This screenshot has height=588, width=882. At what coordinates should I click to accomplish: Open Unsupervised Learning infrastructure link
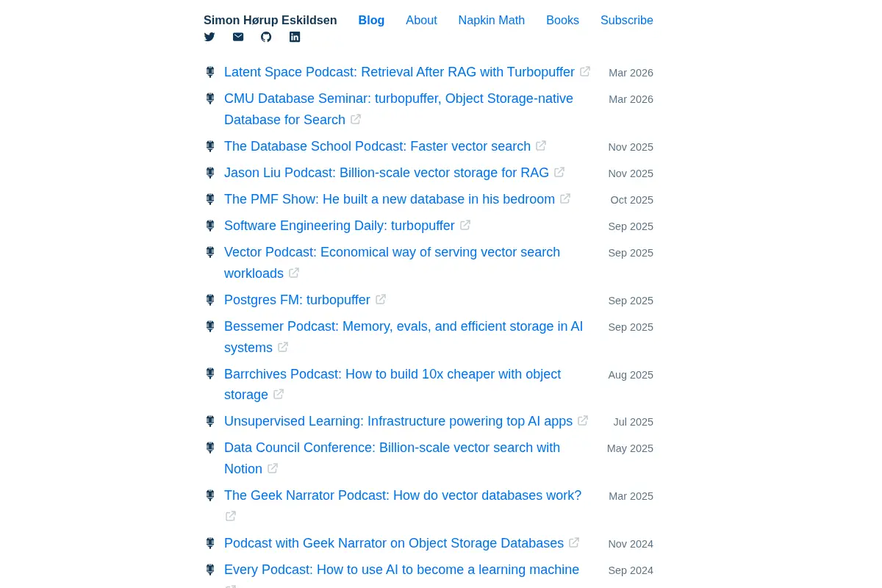pos(398,421)
